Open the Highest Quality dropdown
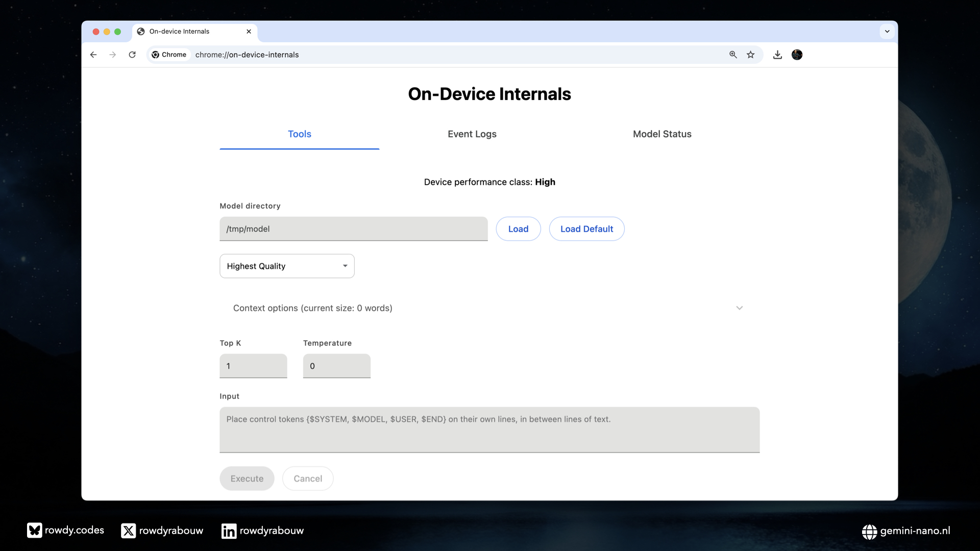980x551 pixels. tap(287, 266)
